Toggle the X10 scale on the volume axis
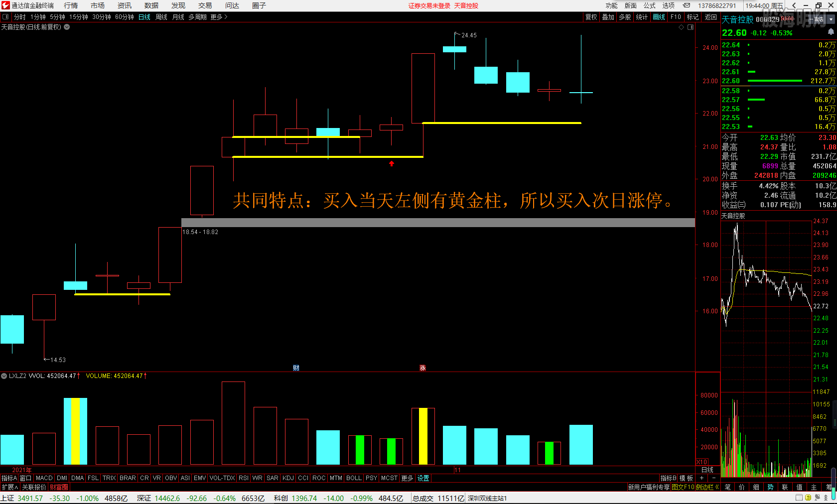 click(x=702, y=462)
